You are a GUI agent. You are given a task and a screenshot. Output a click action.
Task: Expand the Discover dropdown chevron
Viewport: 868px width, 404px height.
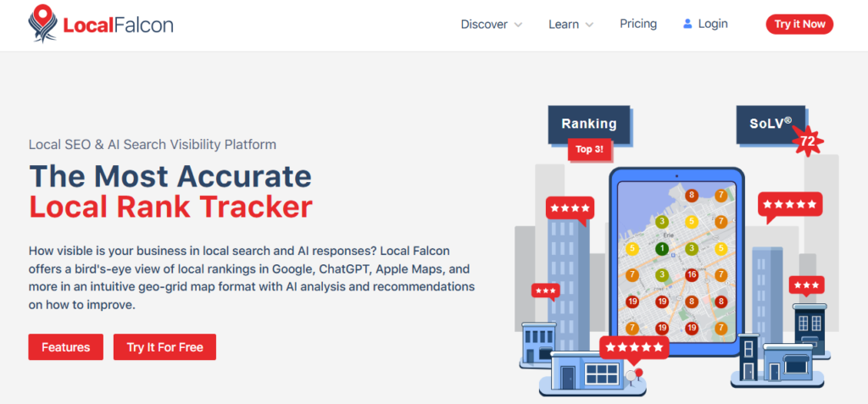pos(518,25)
